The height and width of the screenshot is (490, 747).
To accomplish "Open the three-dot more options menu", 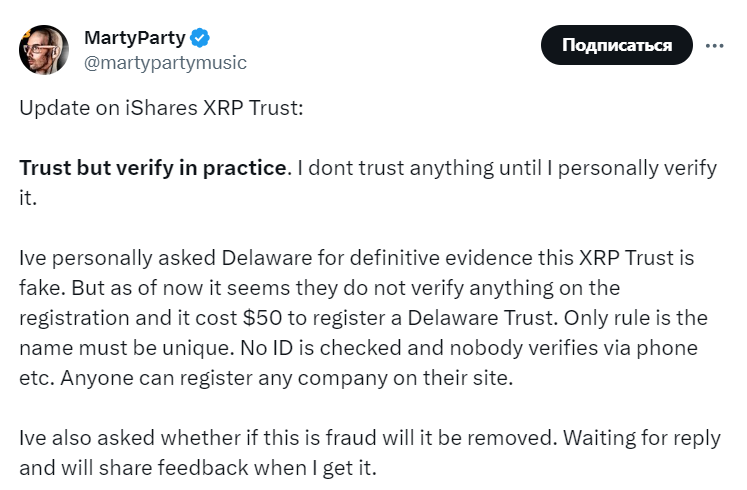I will click(715, 46).
